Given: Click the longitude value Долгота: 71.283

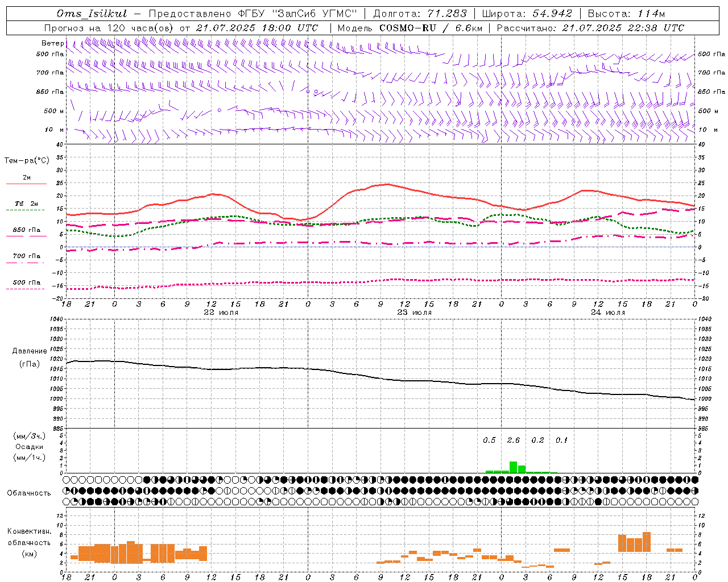Looking at the screenshot, I should point(420,14).
